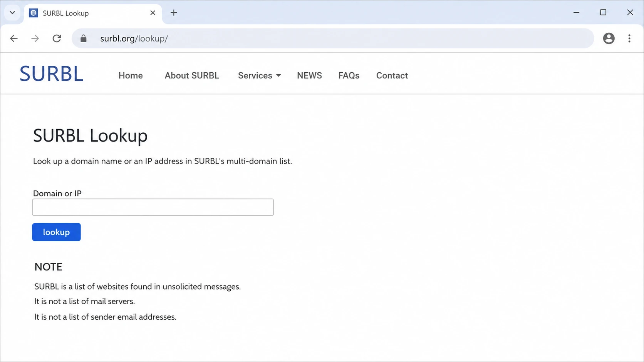
Task: Click the SURBL logo
Action: pyautogui.click(x=51, y=74)
